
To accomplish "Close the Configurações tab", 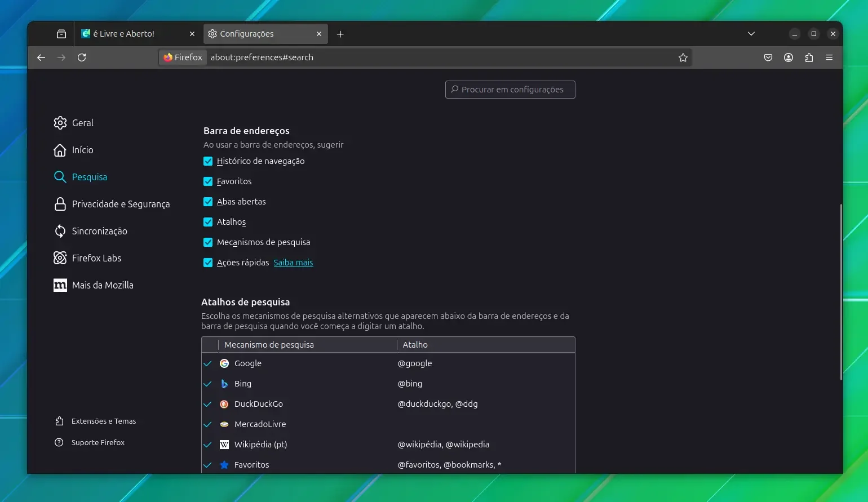I will click(319, 34).
